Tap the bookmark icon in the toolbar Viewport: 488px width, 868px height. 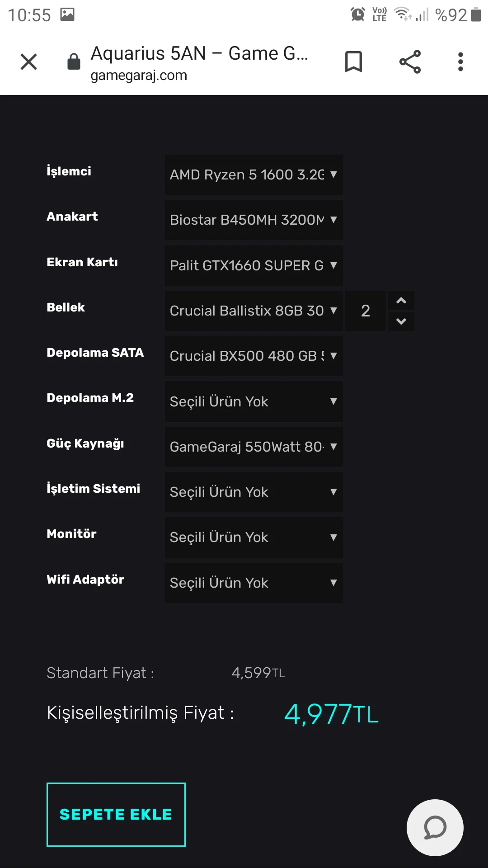(x=353, y=61)
